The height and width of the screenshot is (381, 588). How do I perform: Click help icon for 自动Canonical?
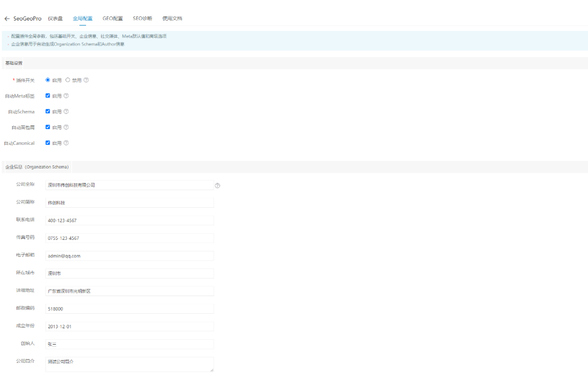(x=66, y=143)
